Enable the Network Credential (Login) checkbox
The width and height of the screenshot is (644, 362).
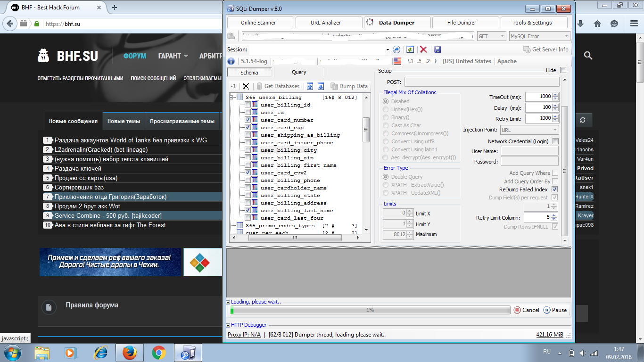click(x=555, y=141)
